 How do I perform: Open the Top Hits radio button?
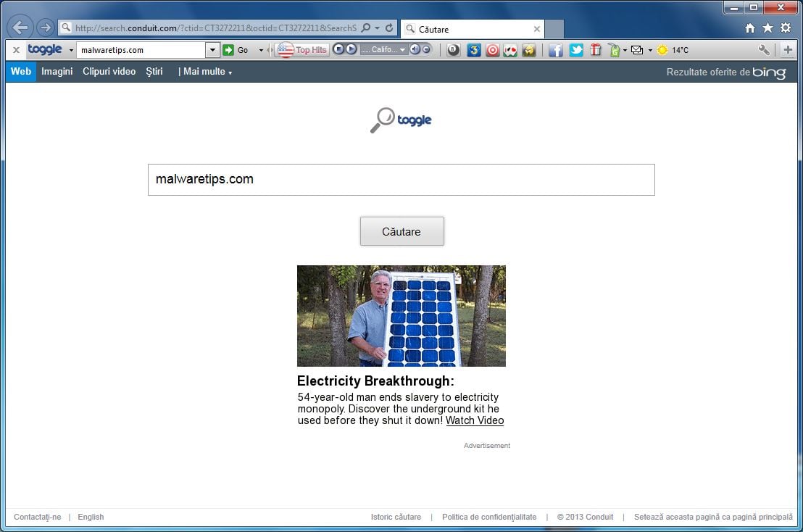click(302, 50)
